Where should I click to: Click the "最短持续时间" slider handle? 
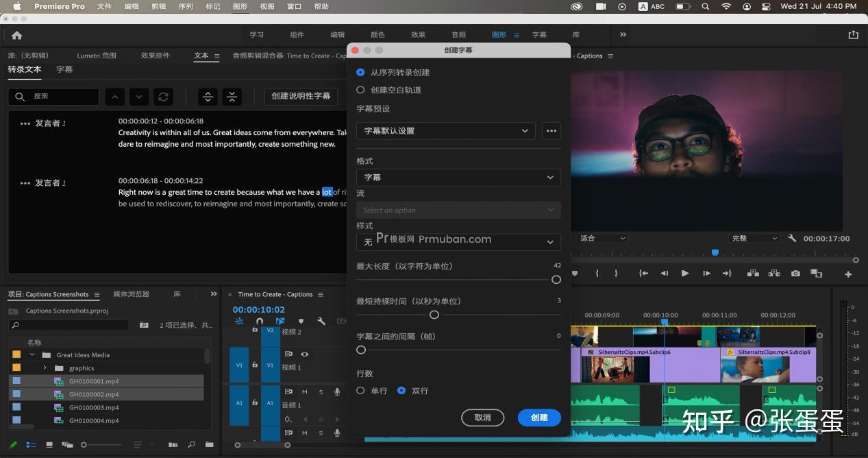pyautogui.click(x=434, y=315)
